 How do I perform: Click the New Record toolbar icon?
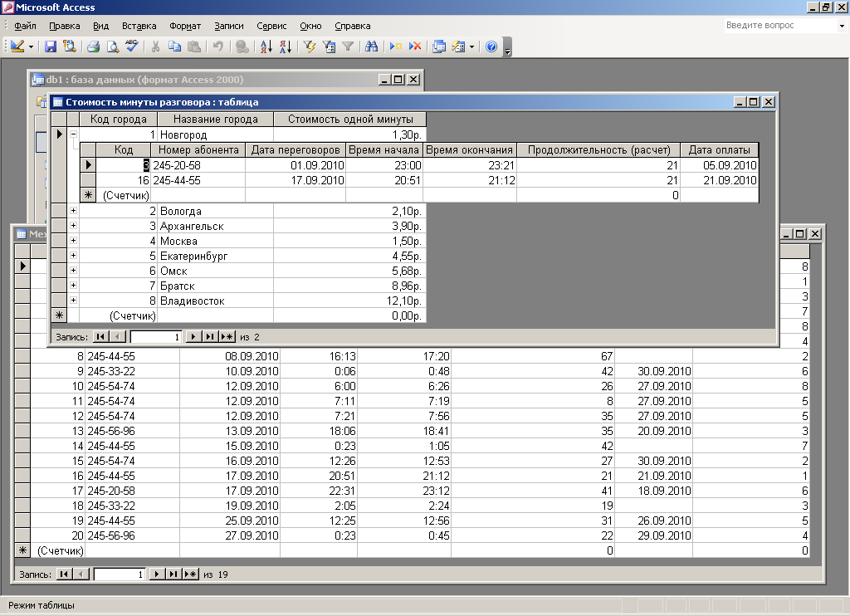click(396, 46)
